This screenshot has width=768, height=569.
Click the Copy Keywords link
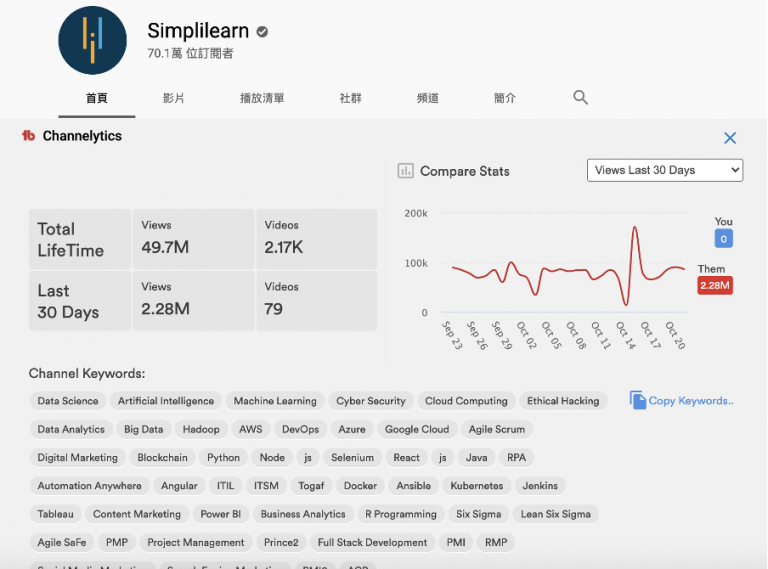[x=691, y=401]
